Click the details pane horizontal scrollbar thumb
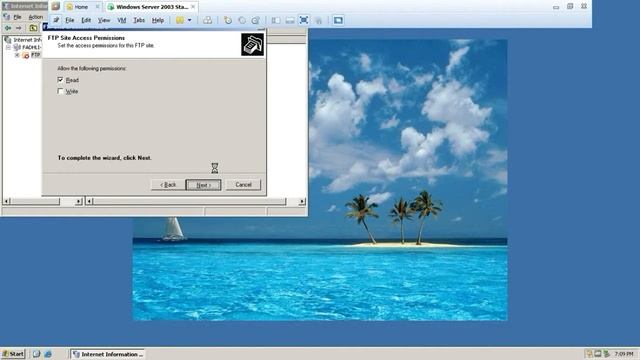This screenshot has width=640, height=360. (x=189, y=201)
